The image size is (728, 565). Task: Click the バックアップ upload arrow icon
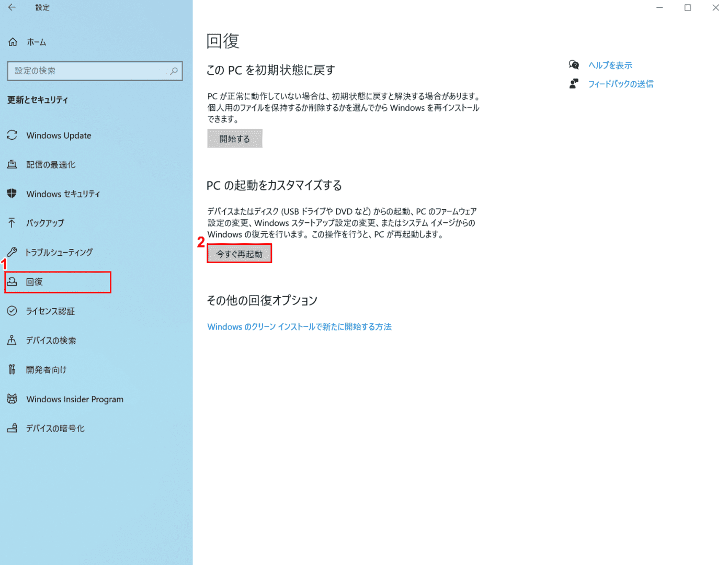pyautogui.click(x=12, y=223)
